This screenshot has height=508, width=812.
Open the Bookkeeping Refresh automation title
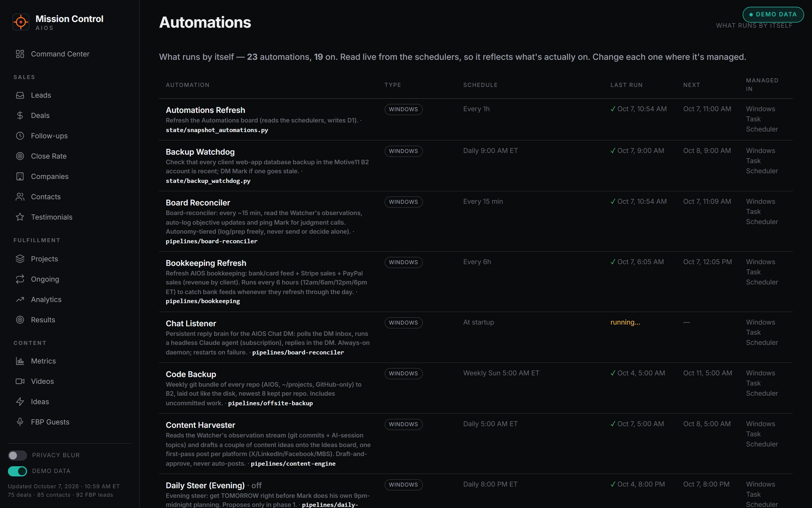click(206, 263)
